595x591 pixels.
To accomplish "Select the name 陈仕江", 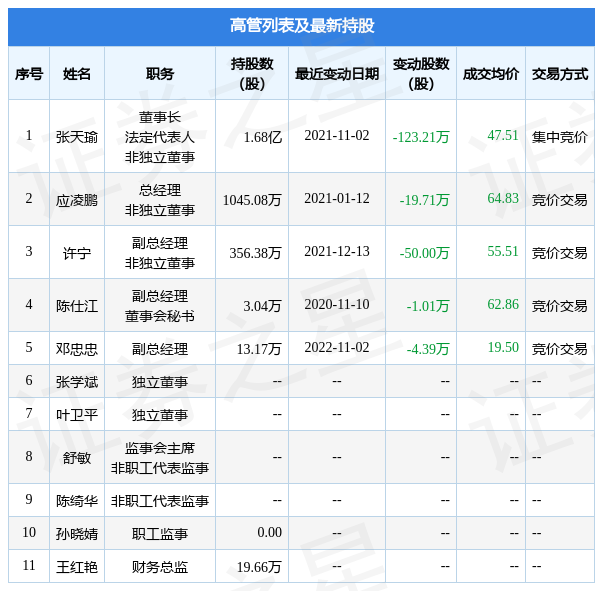I will coord(77,306).
